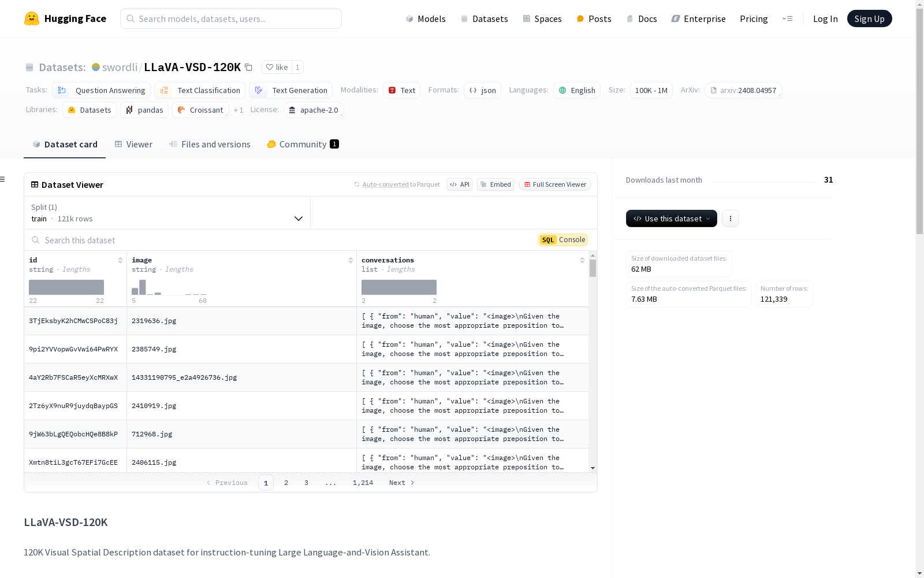Sort the id column
924x578 pixels.
(x=120, y=260)
